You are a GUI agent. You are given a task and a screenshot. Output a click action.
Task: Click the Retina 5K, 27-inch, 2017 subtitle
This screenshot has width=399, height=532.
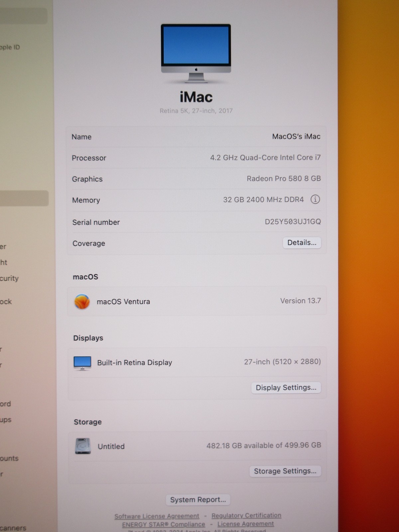(196, 111)
